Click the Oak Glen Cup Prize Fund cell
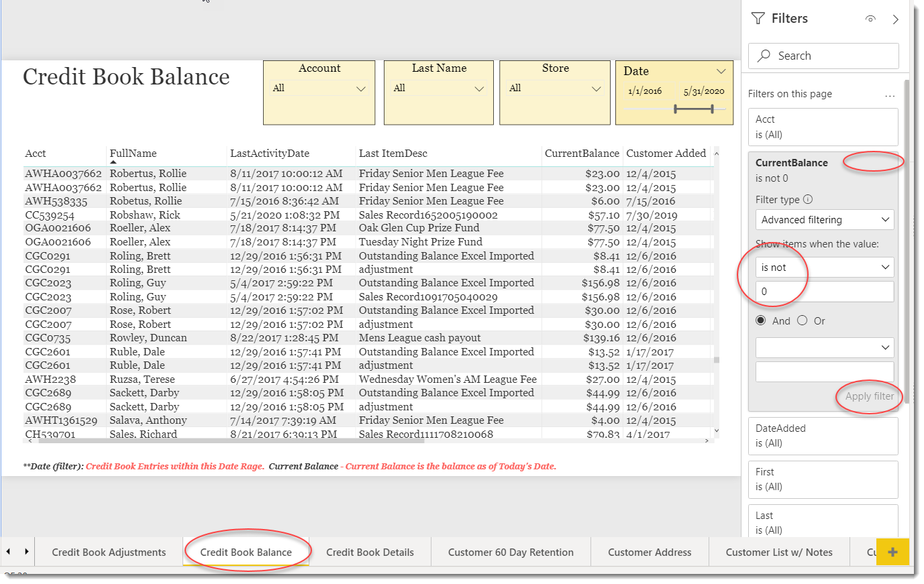924x584 pixels. (x=419, y=228)
